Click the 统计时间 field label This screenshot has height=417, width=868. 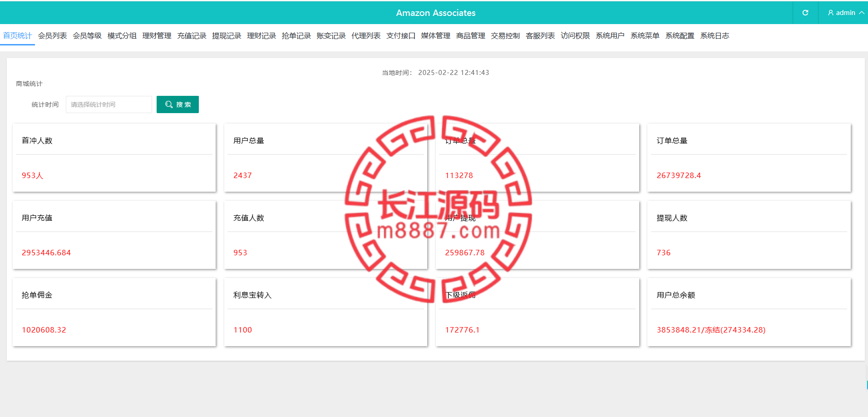click(45, 104)
